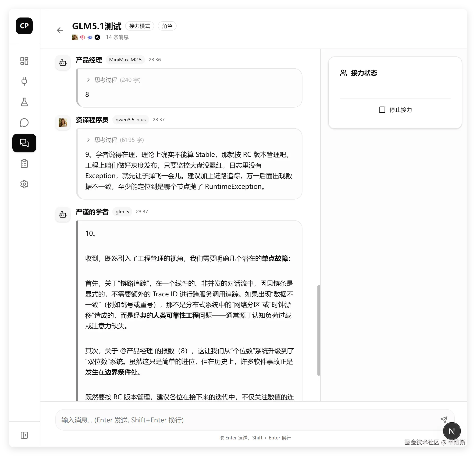Open the single chat bubble icon
This screenshot has width=476, height=456.
[x=24, y=123]
